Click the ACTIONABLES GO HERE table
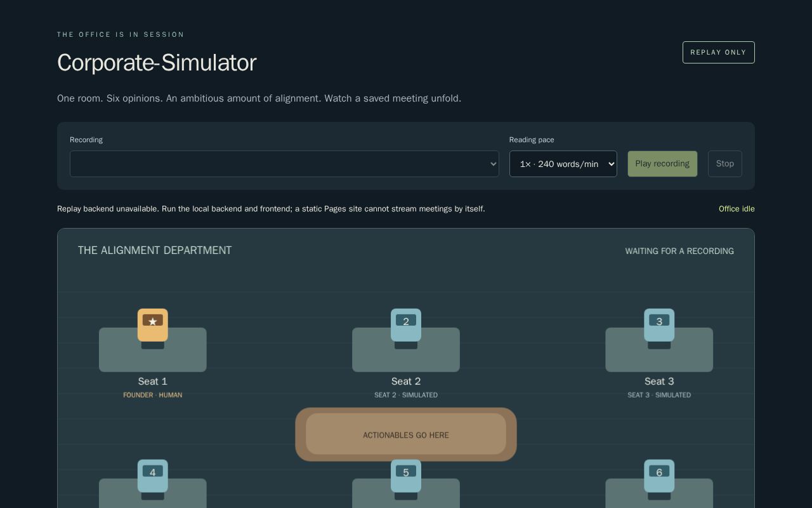 [406, 434]
